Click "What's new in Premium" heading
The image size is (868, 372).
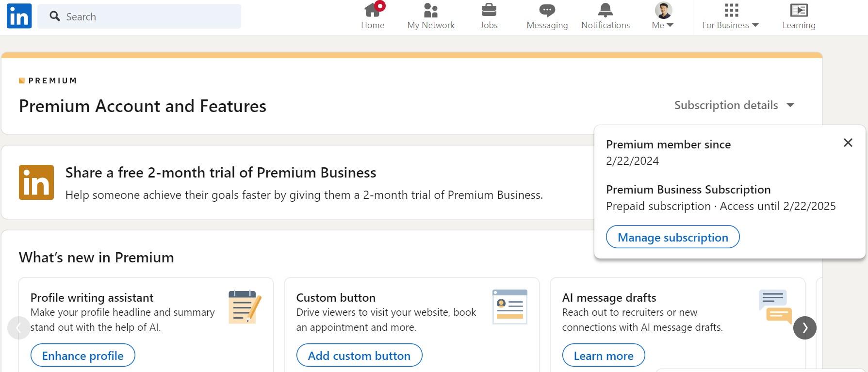pos(97,258)
